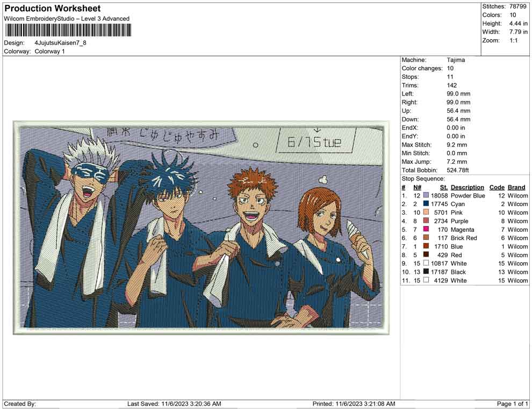The image size is (532, 409).
Task: Click the Description column header
Action: (x=467, y=187)
